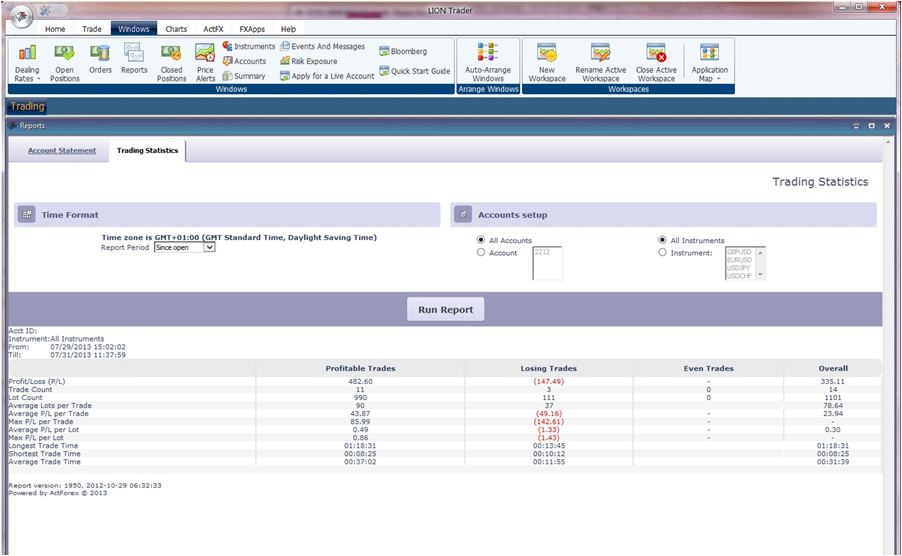Open the Home ribbon tab
902x556 pixels.
[55, 29]
